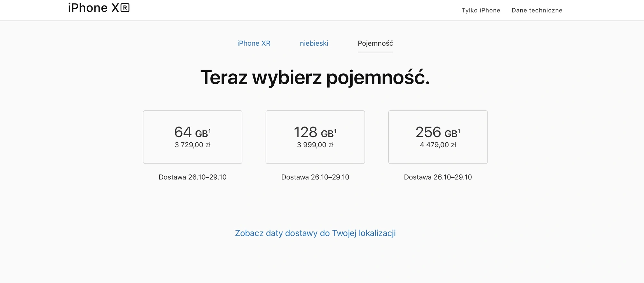Choose the 128 GB capacity option
Image resolution: width=644 pixels, height=283 pixels.
(x=315, y=137)
